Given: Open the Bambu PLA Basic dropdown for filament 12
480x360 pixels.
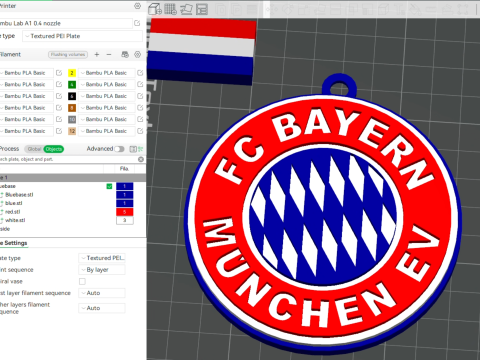Looking at the screenshot, I should click(107, 131).
